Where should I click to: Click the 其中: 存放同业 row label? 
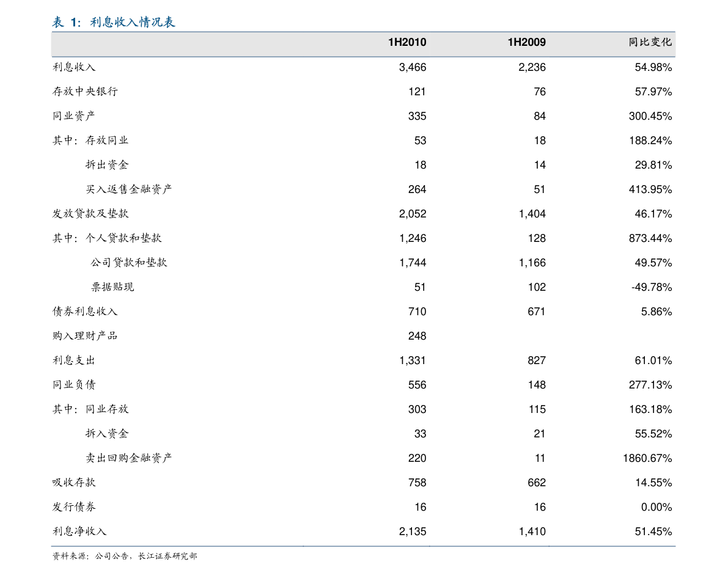(90, 140)
